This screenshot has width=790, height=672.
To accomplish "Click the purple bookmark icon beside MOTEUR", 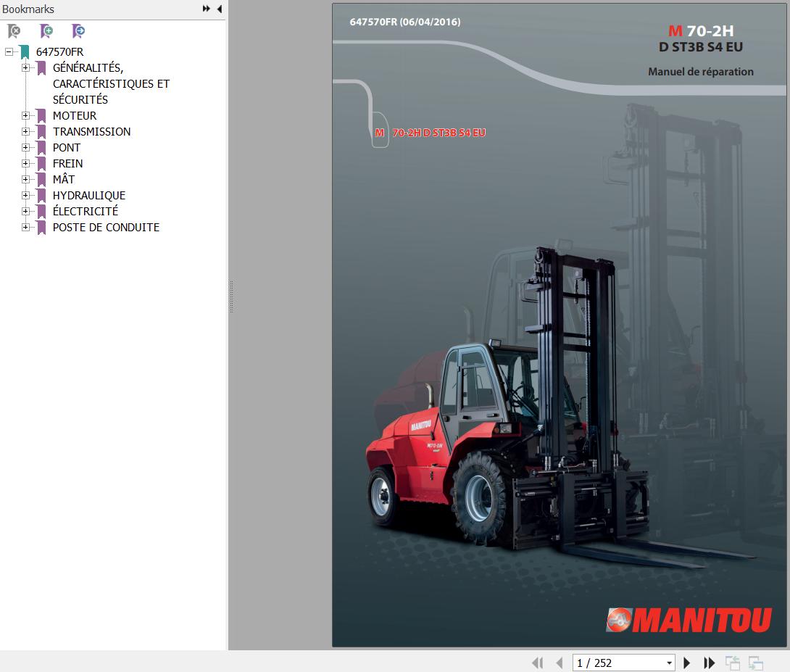I will [x=41, y=116].
